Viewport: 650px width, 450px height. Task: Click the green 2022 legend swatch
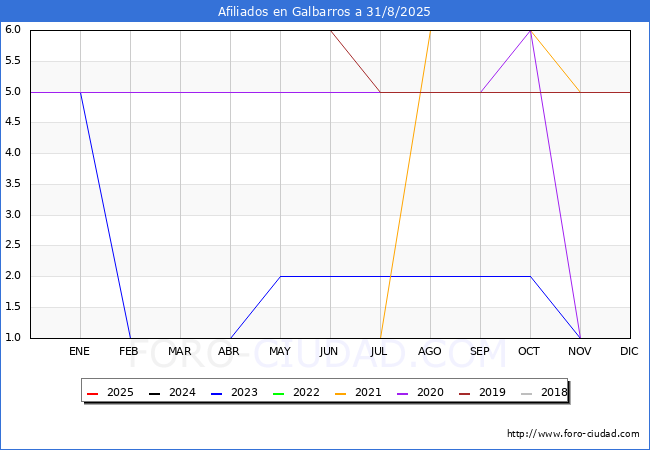tap(279, 393)
